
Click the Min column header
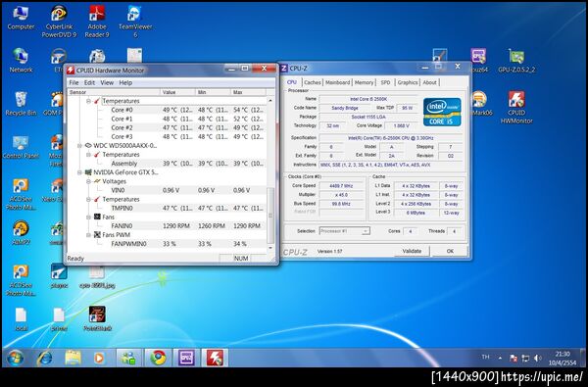pyautogui.click(x=213, y=92)
